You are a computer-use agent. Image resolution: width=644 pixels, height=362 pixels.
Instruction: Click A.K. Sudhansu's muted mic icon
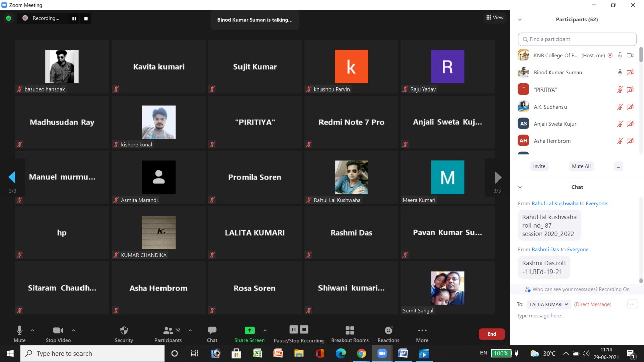[620, 107]
